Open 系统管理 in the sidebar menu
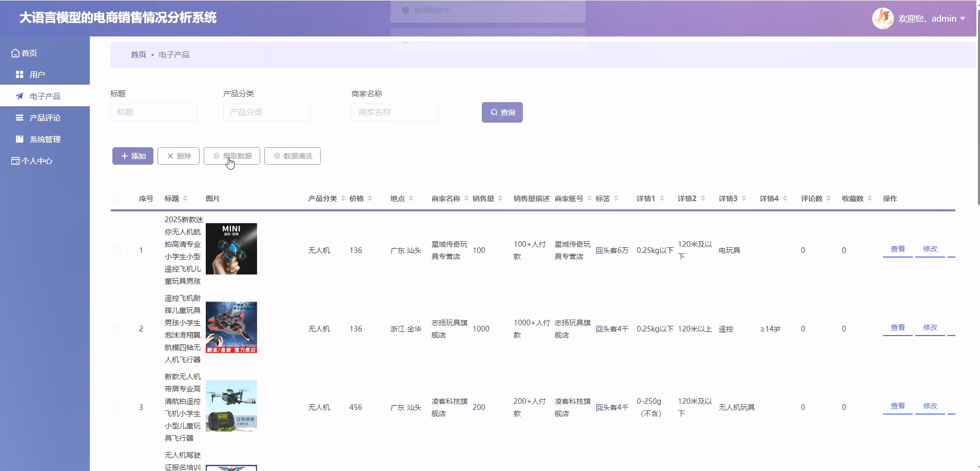The height and width of the screenshot is (471, 980). coord(45,139)
